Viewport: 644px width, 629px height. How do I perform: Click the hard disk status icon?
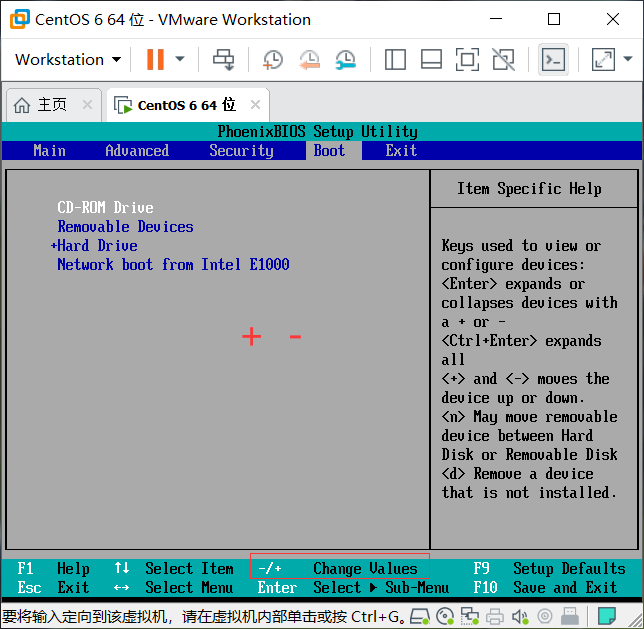point(420,616)
